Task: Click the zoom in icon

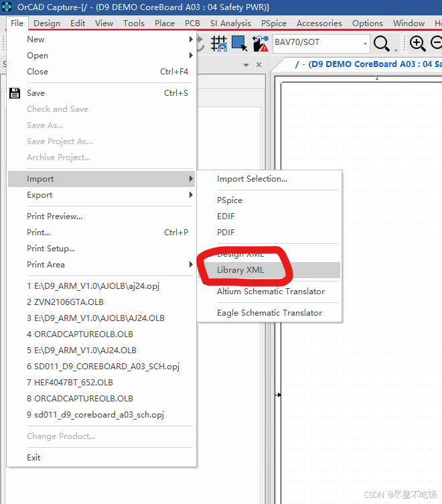Action: point(418,43)
